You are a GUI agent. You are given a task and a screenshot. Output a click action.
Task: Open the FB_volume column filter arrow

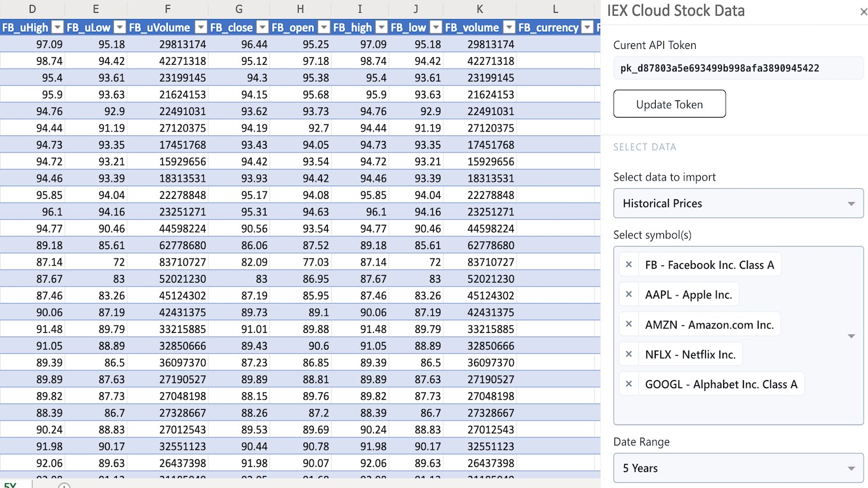pyautogui.click(x=508, y=27)
